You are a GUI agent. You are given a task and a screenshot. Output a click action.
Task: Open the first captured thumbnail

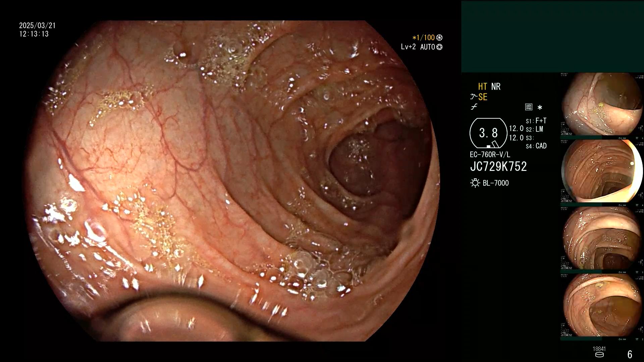pyautogui.click(x=602, y=106)
